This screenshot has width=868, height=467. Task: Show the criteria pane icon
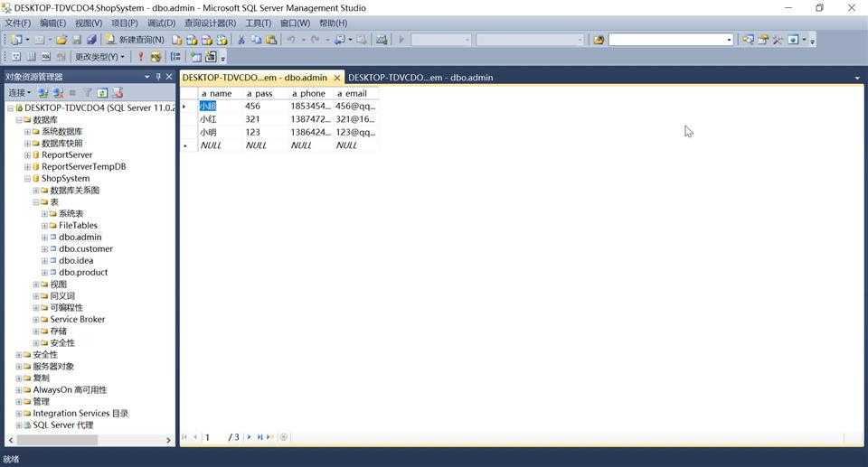click(32, 56)
